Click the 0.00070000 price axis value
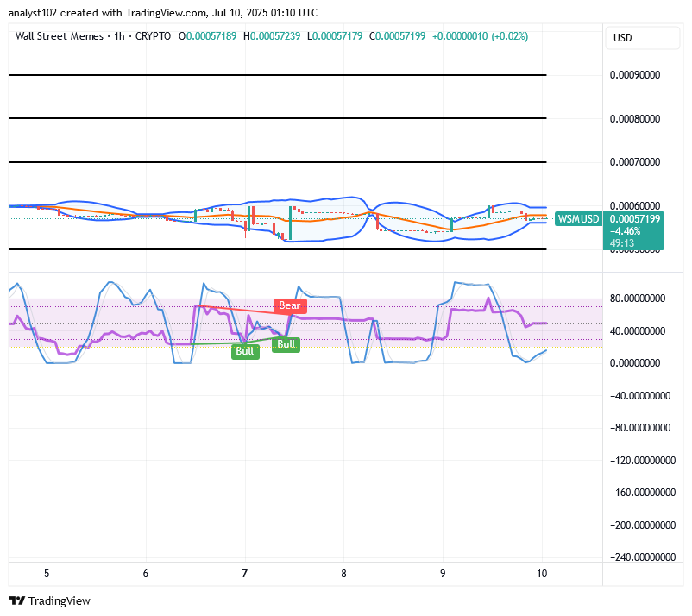Viewport: 692px width, 616px height. 635,162
